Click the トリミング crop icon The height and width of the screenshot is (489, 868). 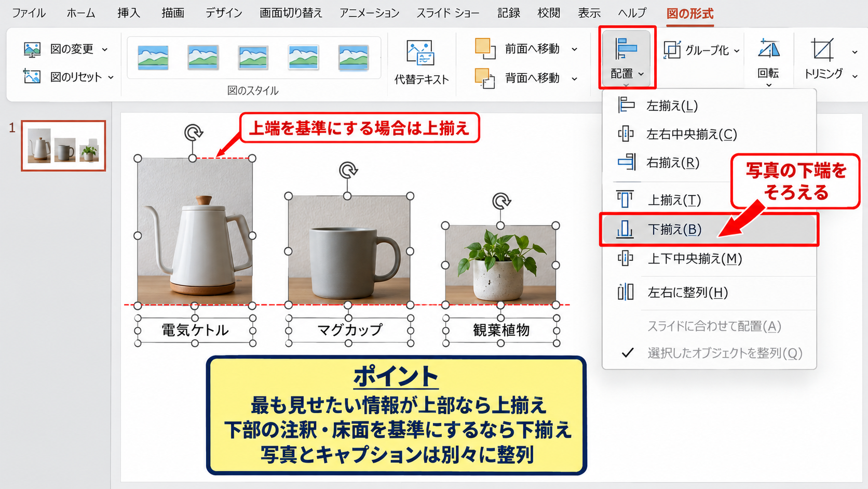tap(822, 49)
